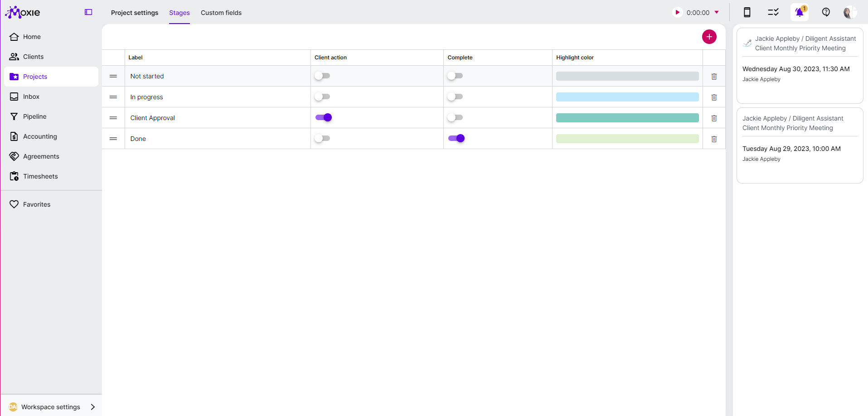
Task: Delete the Not started stage
Action: pyautogui.click(x=714, y=76)
